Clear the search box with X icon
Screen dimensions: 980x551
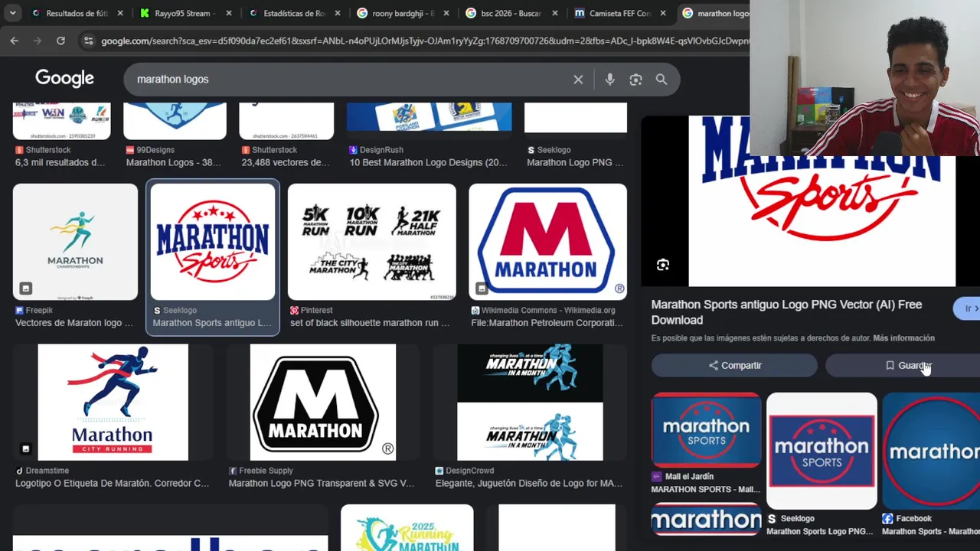pyautogui.click(x=578, y=80)
